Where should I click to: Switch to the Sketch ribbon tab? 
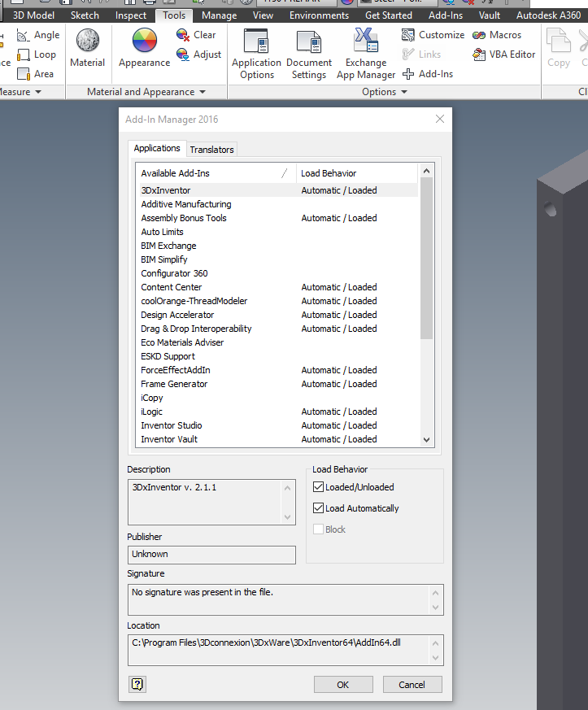click(85, 15)
